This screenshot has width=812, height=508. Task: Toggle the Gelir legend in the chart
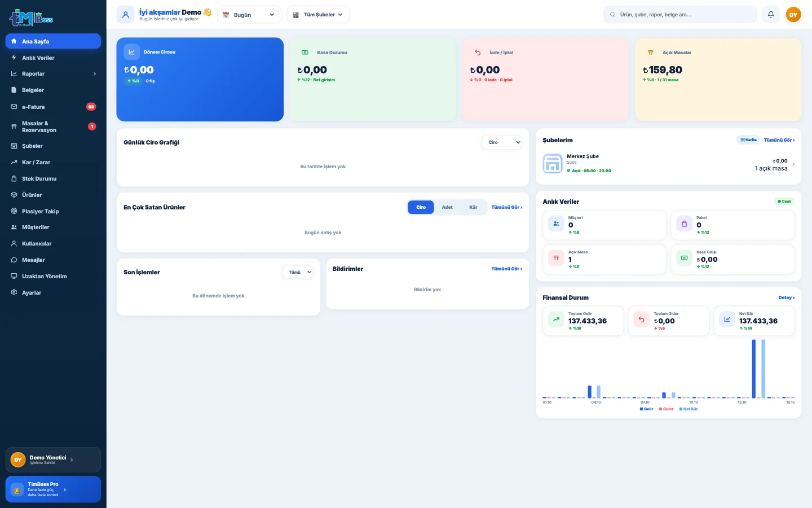tap(647, 409)
